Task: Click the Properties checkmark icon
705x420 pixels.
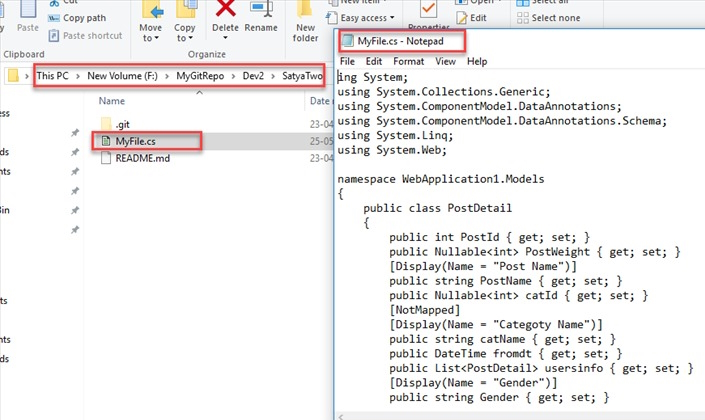Action: click(x=428, y=9)
